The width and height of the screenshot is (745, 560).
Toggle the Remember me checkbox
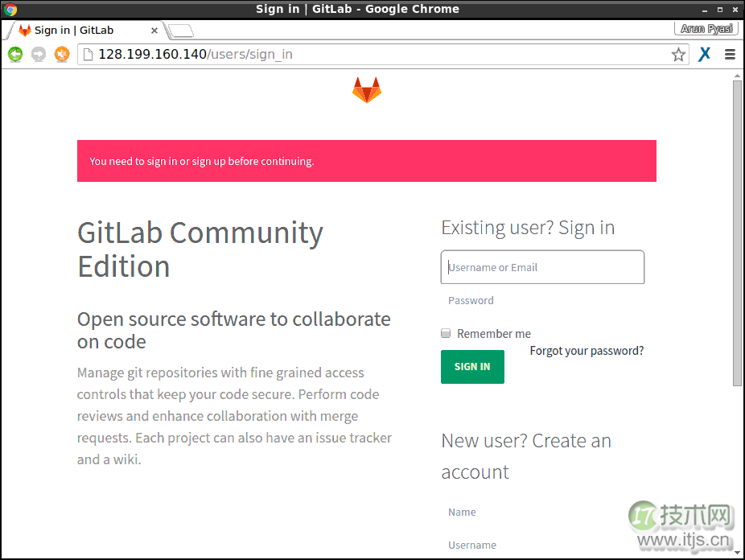(446, 333)
